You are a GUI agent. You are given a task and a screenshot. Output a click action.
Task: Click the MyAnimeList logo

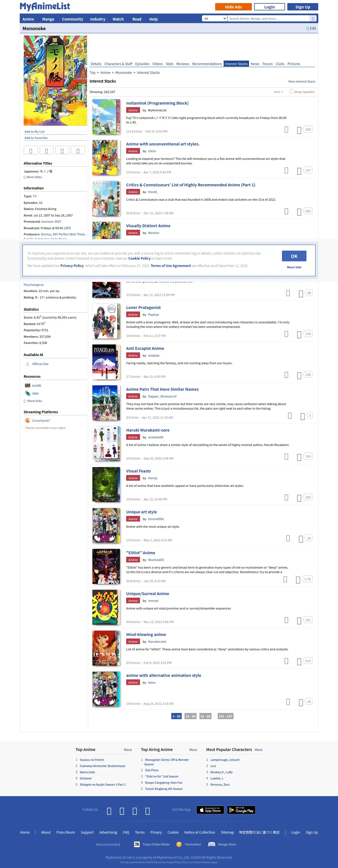[x=45, y=6]
